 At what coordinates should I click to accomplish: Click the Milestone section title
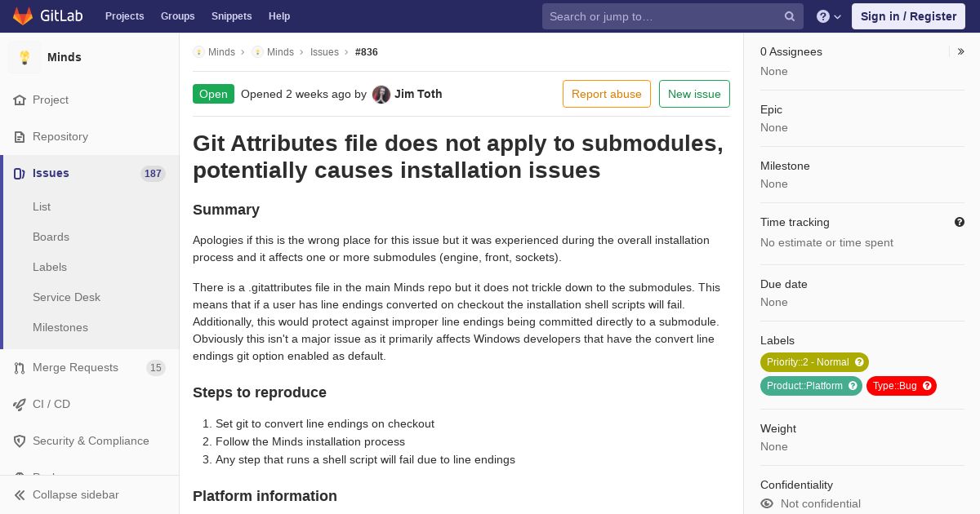785,166
